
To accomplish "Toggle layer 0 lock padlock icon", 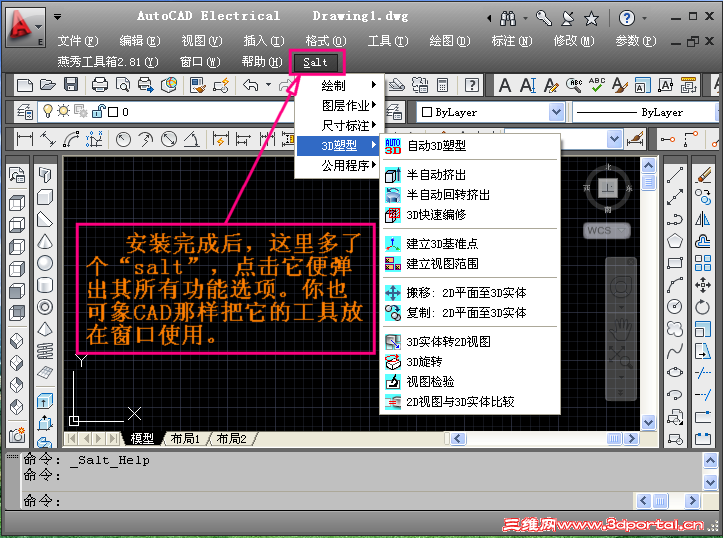I will [x=98, y=111].
